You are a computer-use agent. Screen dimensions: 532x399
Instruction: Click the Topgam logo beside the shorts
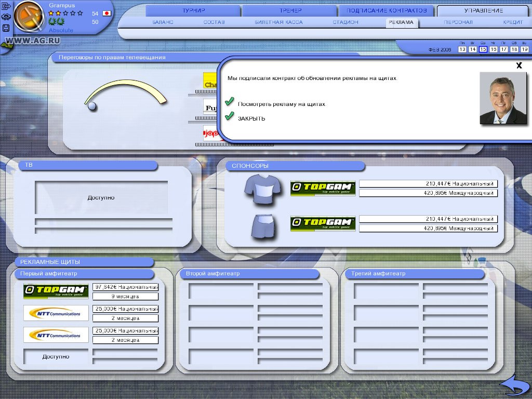pyautogui.click(x=323, y=223)
